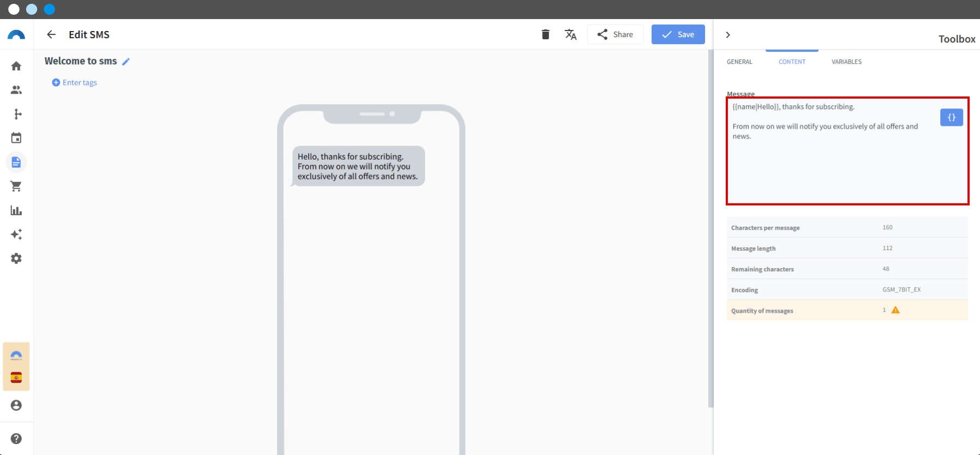Go to Home in the sidebar
Image resolution: width=980 pixels, height=455 pixels.
point(16,66)
